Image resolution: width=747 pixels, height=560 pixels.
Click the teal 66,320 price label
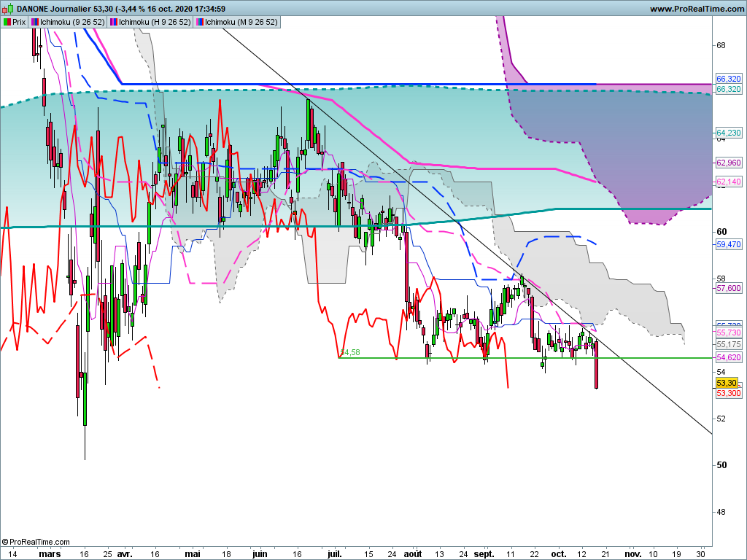click(x=729, y=89)
